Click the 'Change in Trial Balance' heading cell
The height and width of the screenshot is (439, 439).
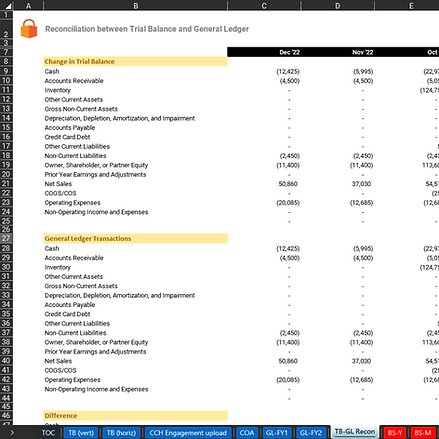[x=135, y=61]
